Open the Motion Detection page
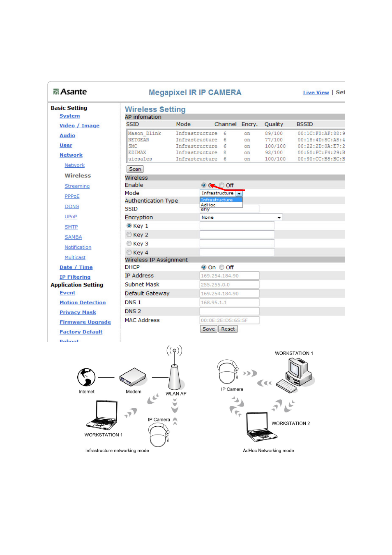 click(83, 303)
